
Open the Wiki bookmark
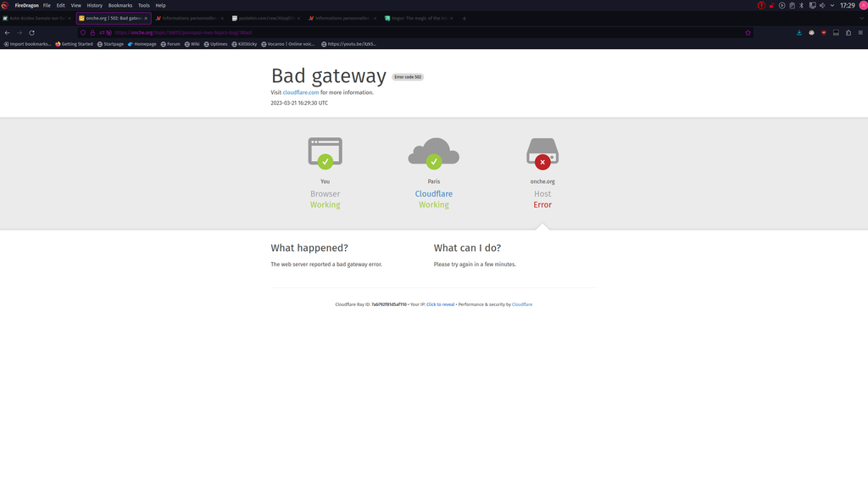(192, 44)
